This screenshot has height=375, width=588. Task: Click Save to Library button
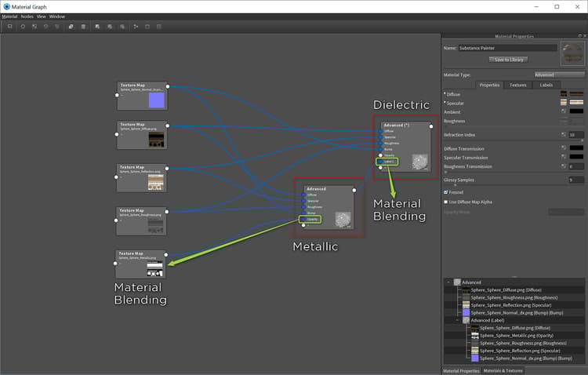(509, 60)
